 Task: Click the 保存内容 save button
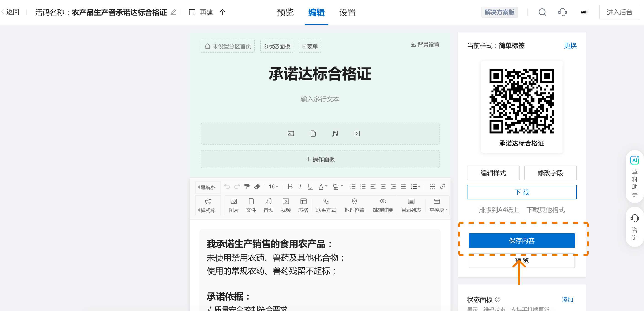(521, 241)
